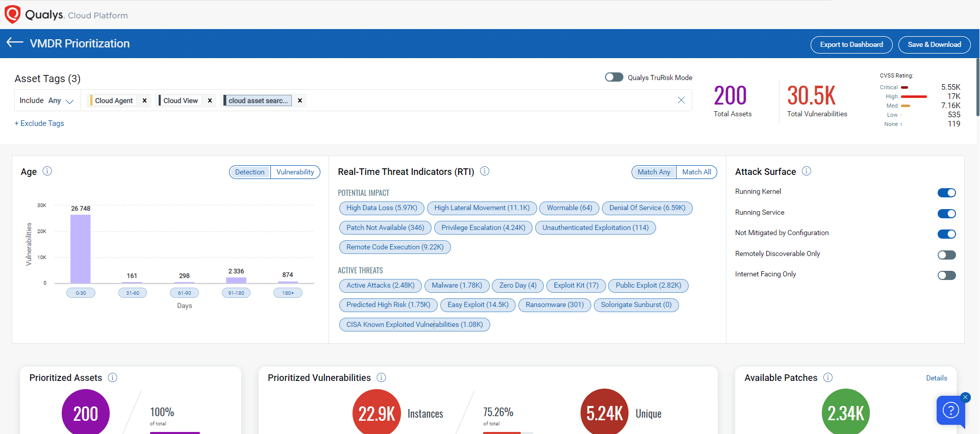The width and height of the screenshot is (980, 434).
Task: Click the High CVSS rating bar
Action: point(914,96)
